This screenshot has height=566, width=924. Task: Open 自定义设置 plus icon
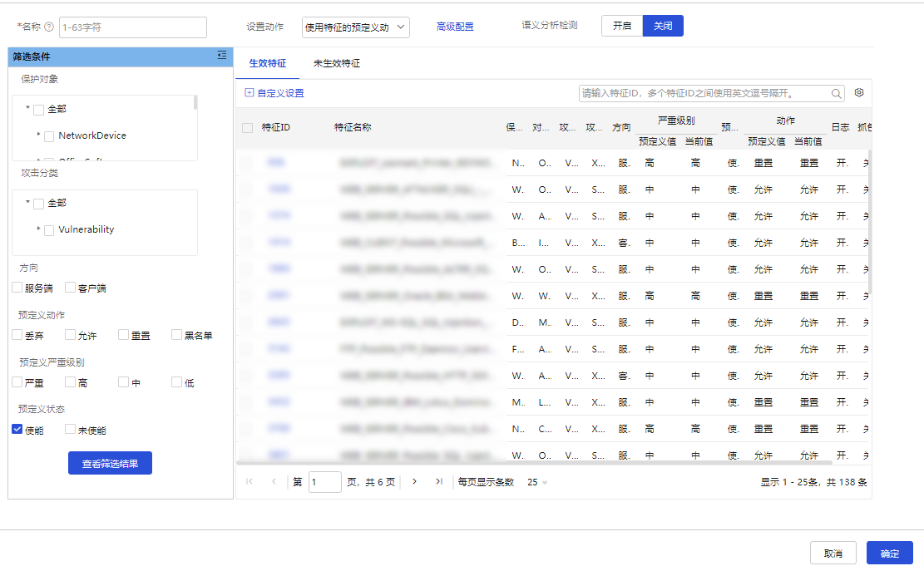pos(249,93)
